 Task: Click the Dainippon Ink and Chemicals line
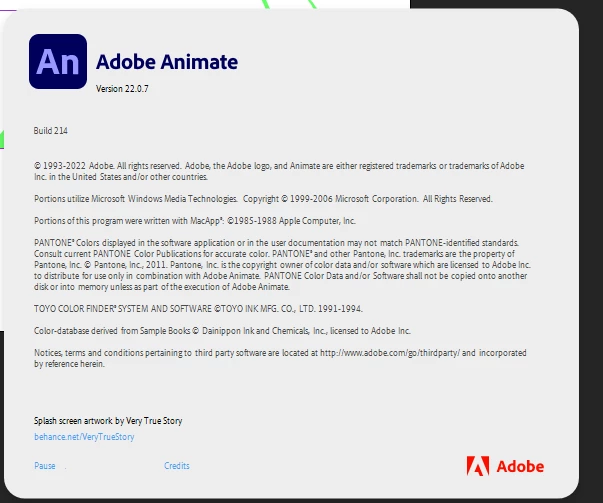click(x=222, y=331)
